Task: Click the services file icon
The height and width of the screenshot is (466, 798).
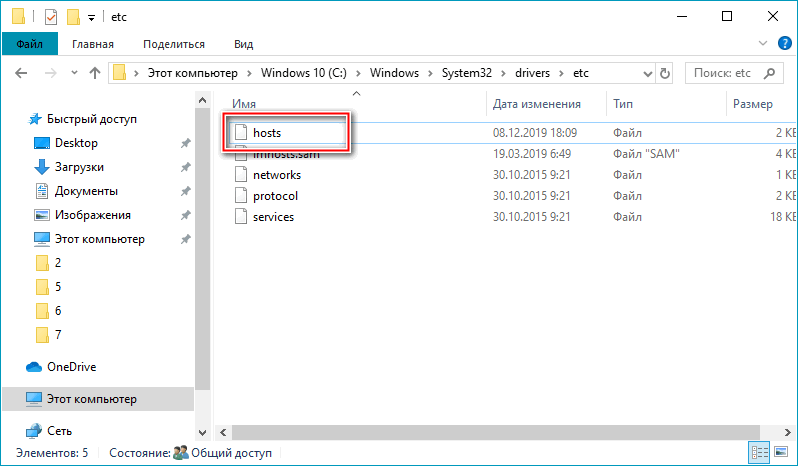Action: pyautogui.click(x=241, y=216)
